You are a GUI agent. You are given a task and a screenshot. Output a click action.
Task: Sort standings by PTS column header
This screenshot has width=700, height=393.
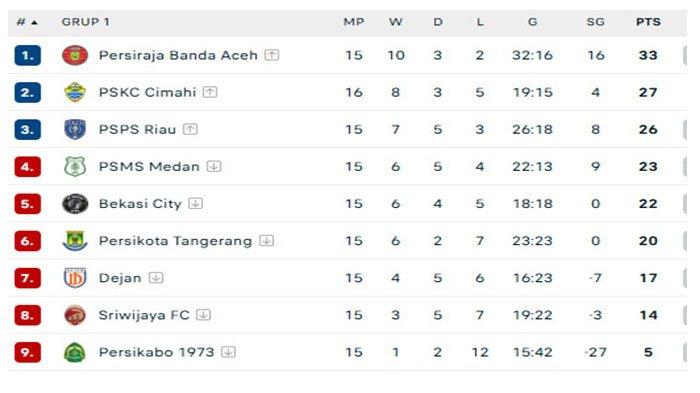pos(648,22)
